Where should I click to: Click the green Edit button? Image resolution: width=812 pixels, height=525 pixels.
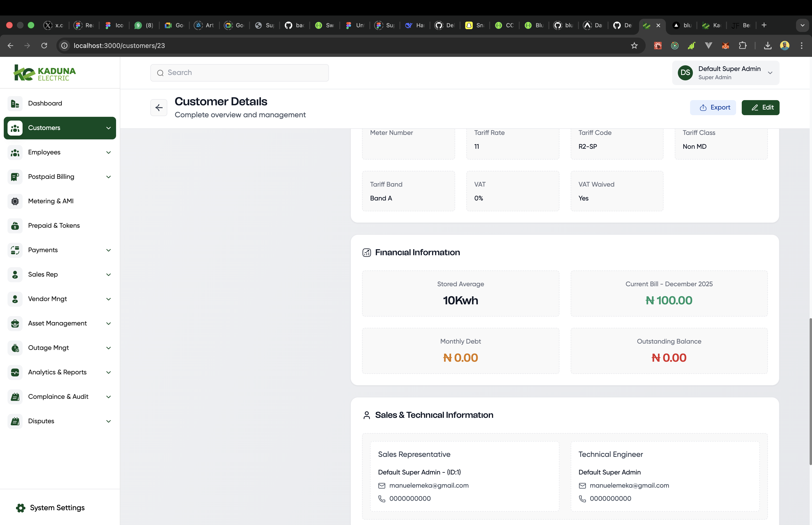(760, 108)
